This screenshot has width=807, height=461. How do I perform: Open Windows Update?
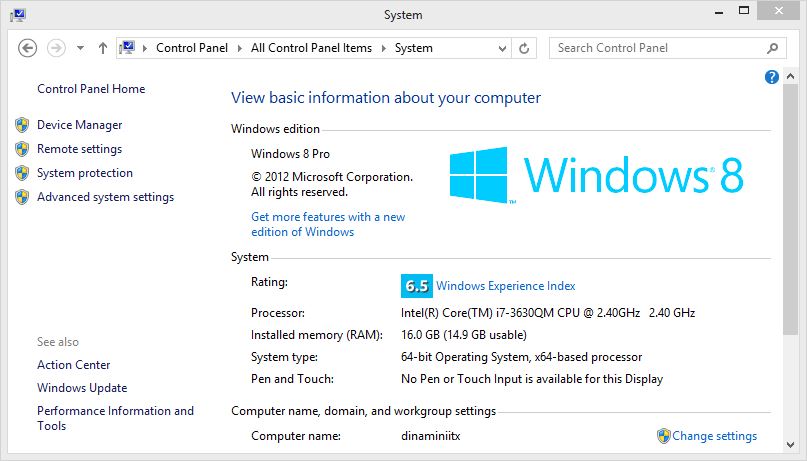click(82, 388)
